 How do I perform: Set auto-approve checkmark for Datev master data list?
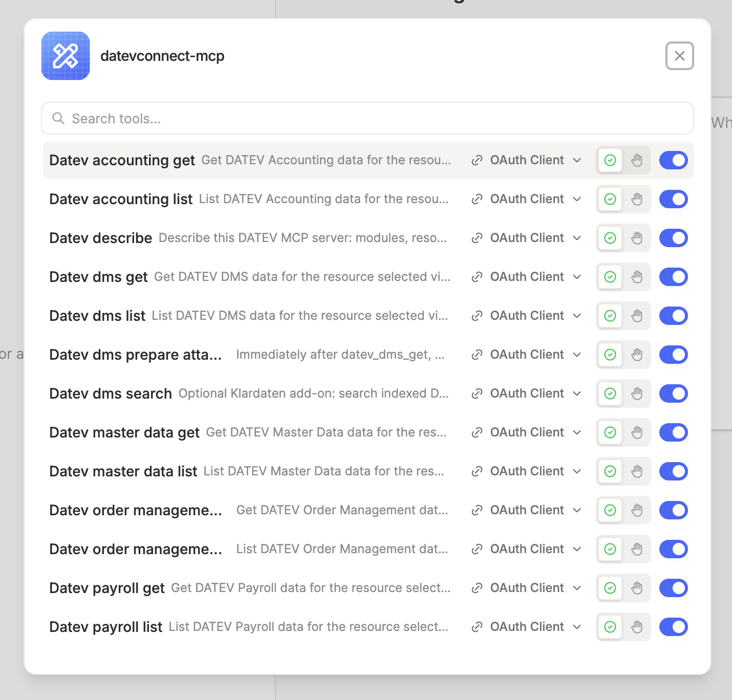[610, 471]
